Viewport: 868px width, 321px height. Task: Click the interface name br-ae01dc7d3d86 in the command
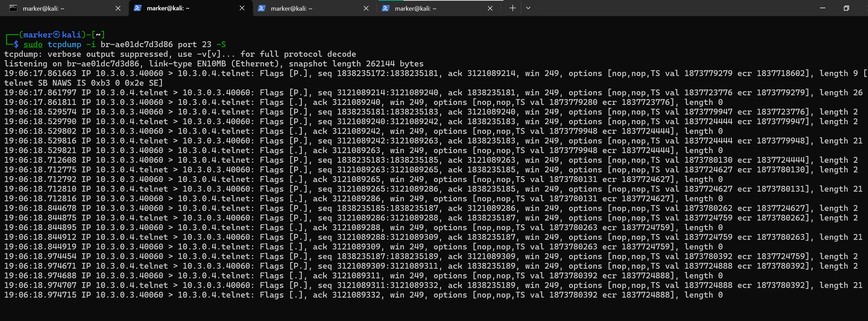(x=136, y=44)
